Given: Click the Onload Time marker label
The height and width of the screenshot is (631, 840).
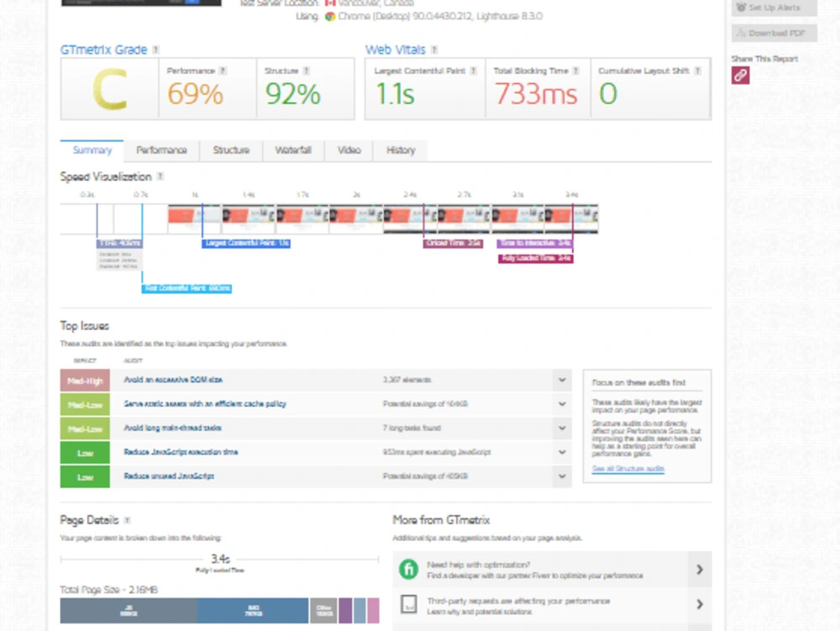Looking at the screenshot, I should pos(453,243).
